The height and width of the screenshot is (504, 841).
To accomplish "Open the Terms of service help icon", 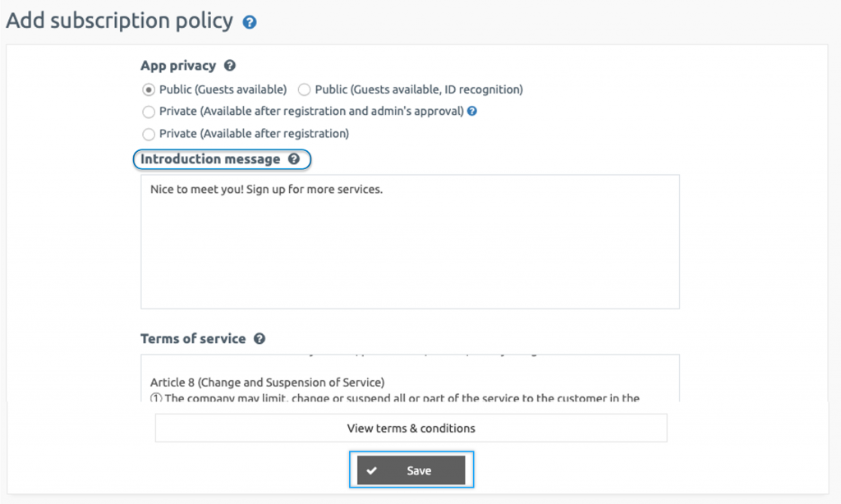I will (260, 338).
